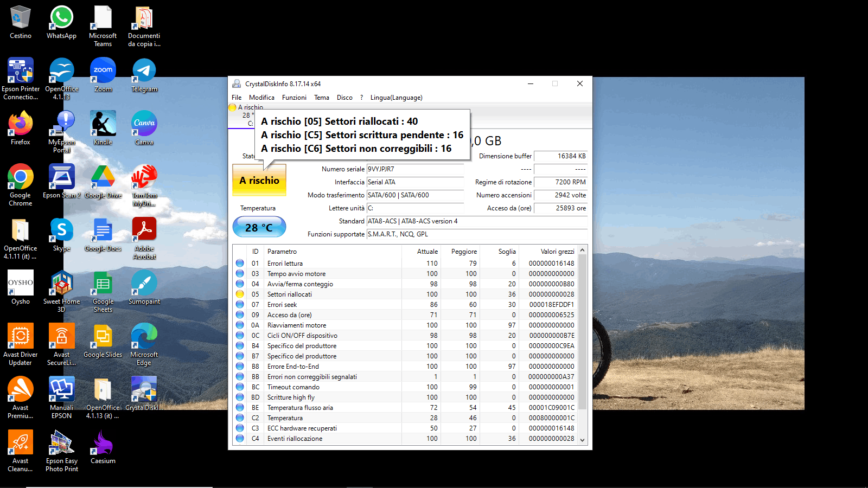Click the yellow A rischio health status button

click(259, 181)
